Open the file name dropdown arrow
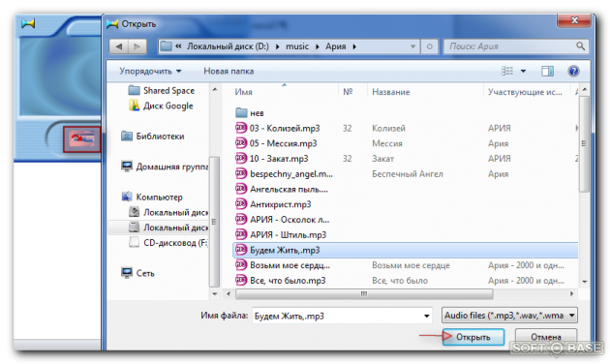This screenshot has width=610, height=364. coord(427,316)
